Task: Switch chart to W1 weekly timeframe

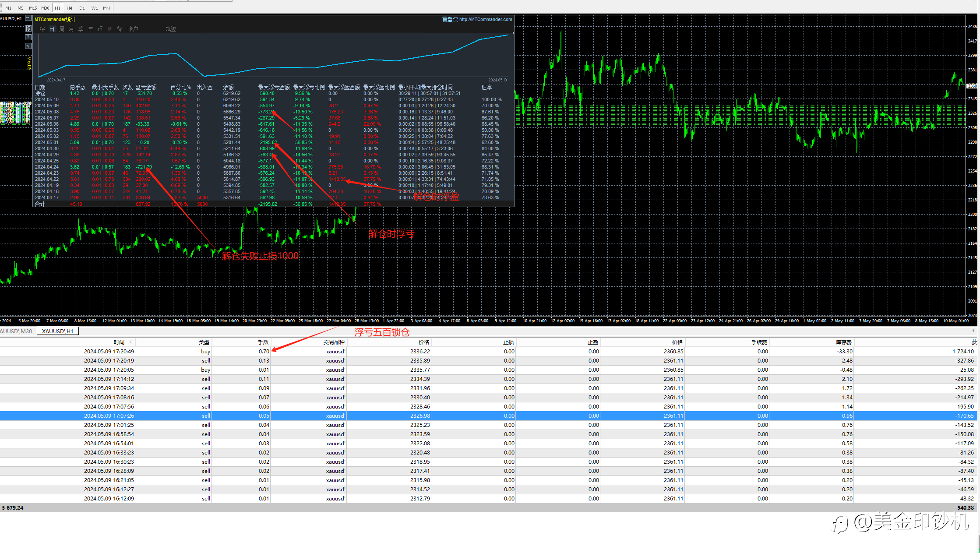Action: (95, 8)
